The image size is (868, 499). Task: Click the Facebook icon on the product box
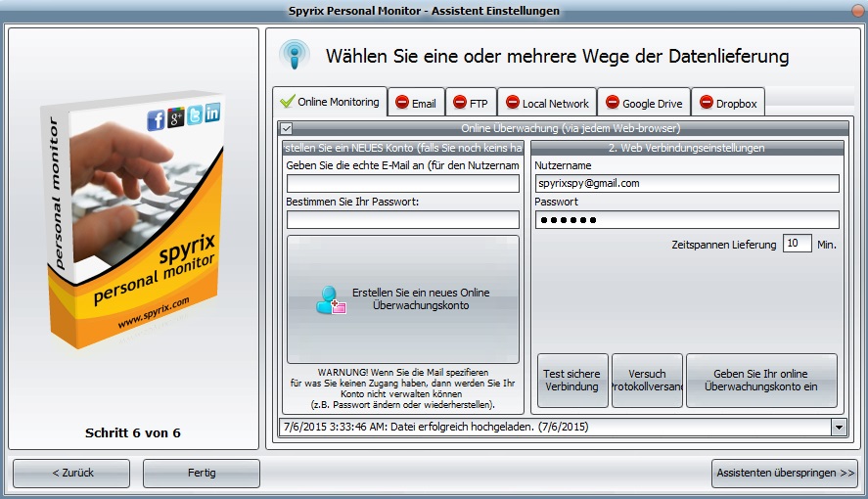coord(157,120)
